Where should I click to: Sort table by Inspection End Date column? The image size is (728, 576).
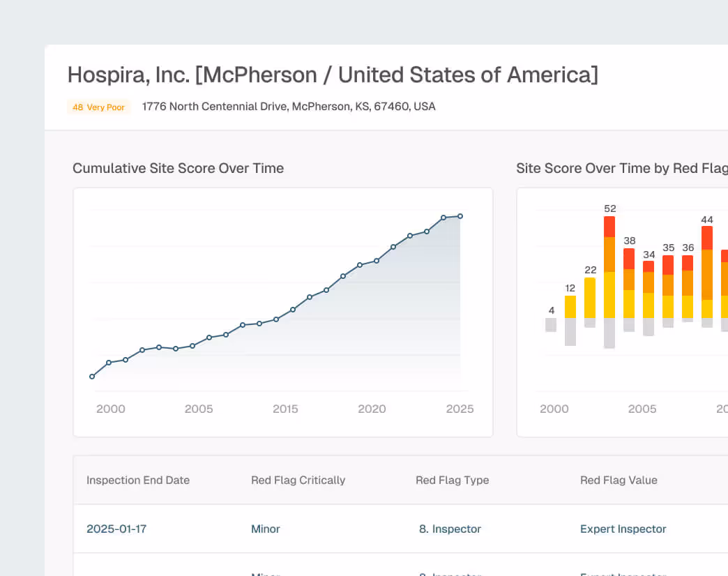click(x=137, y=480)
